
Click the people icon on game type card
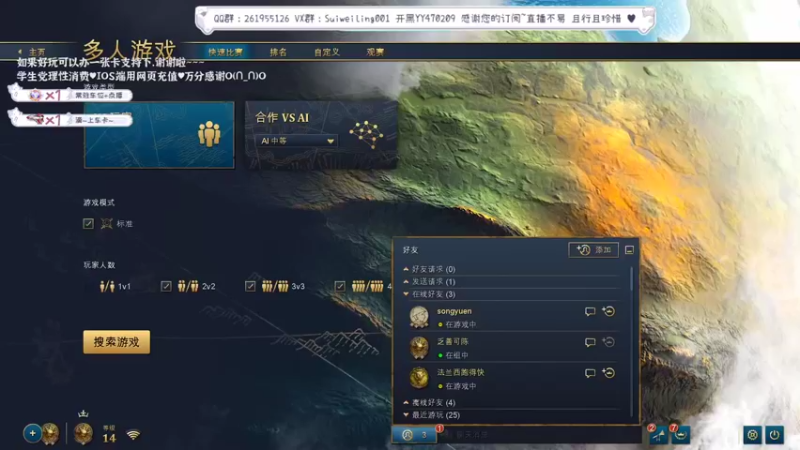[209, 134]
